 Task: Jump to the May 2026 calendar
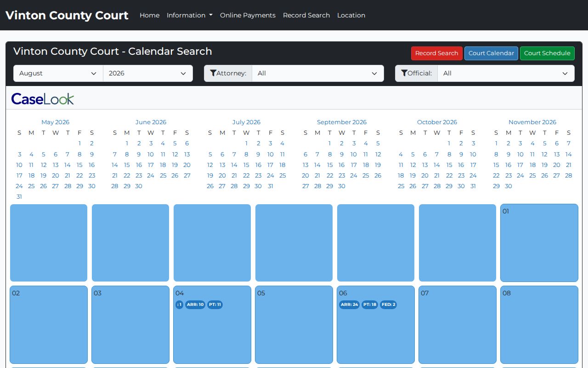pyautogui.click(x=55, y=122)
